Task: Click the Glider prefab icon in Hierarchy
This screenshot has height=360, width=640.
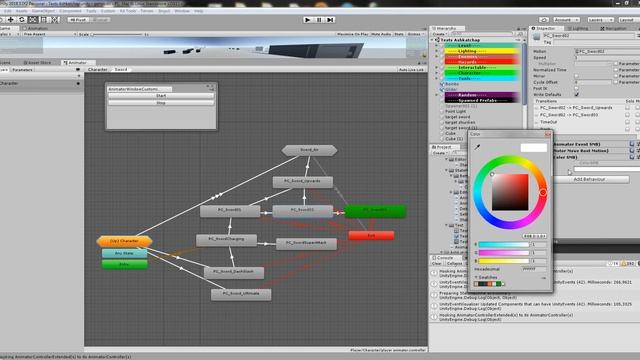Action: click(442, 89)
